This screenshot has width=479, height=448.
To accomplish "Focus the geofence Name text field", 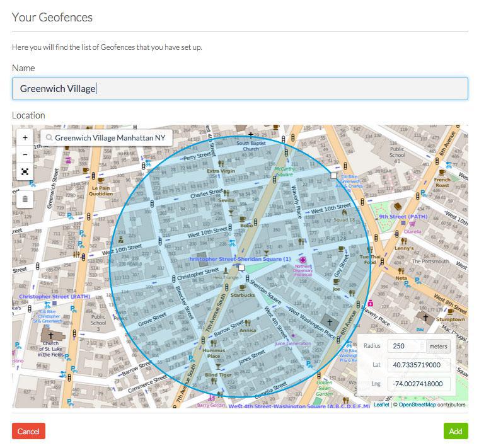I will pos(239,88).
